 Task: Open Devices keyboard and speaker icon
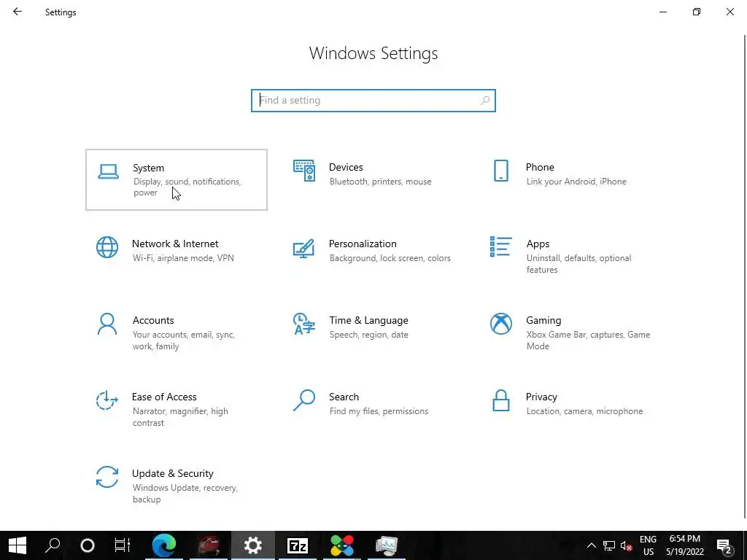coord(304,171)
